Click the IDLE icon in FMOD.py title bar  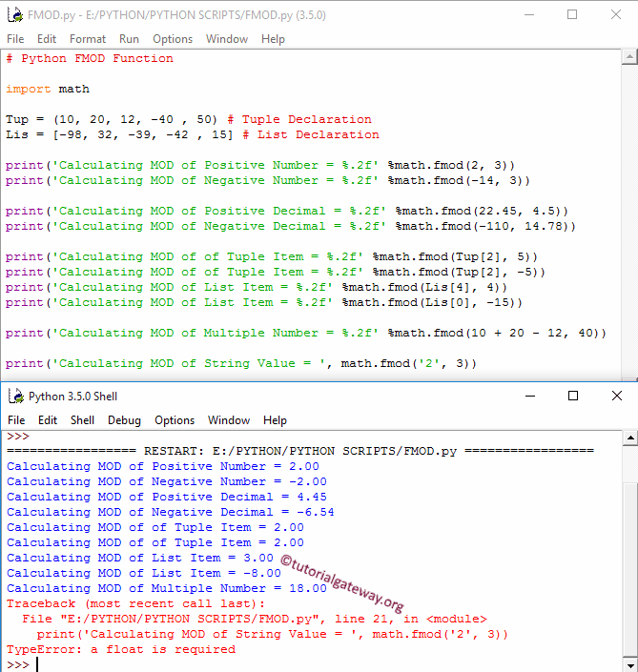click(x=15, y=14)
